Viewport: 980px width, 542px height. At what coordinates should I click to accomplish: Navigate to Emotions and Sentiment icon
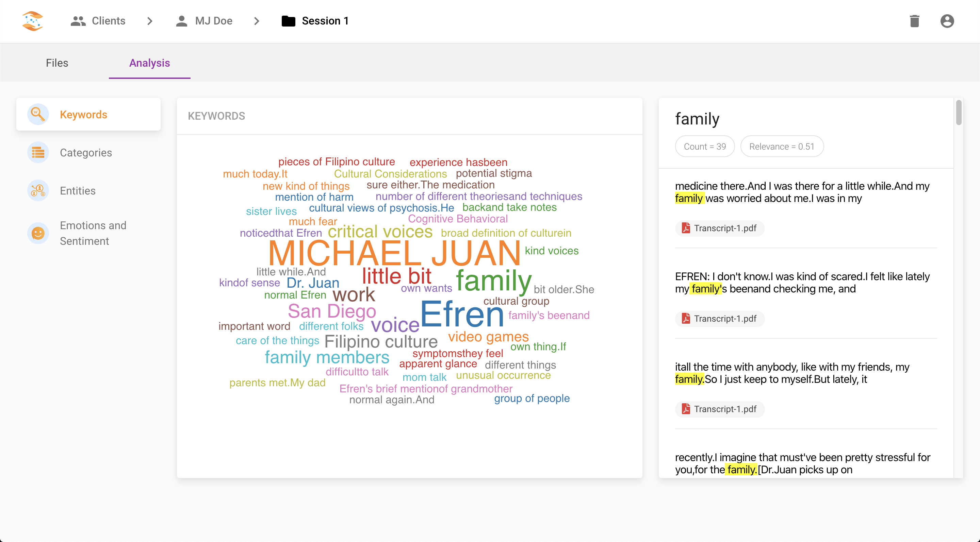coord(38,232)
